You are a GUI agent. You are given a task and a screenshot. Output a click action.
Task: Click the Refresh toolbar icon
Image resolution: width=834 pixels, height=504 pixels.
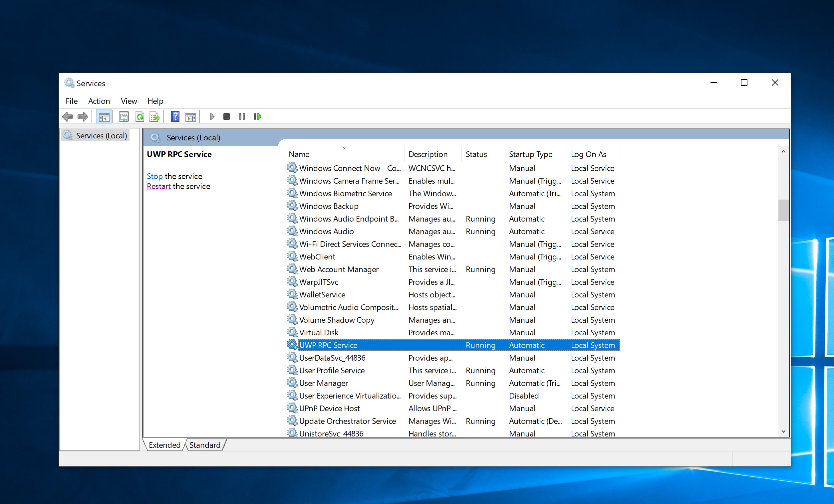click(x=139, y=117)
